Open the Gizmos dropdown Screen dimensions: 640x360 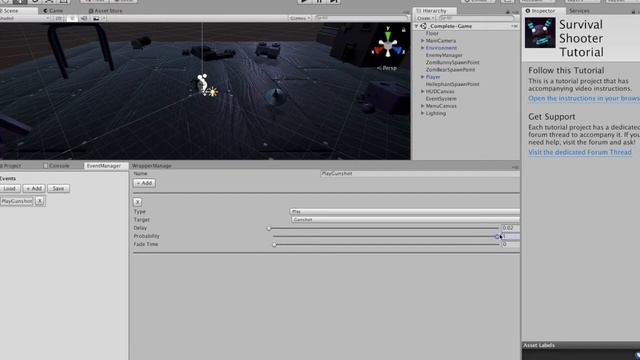300,18
